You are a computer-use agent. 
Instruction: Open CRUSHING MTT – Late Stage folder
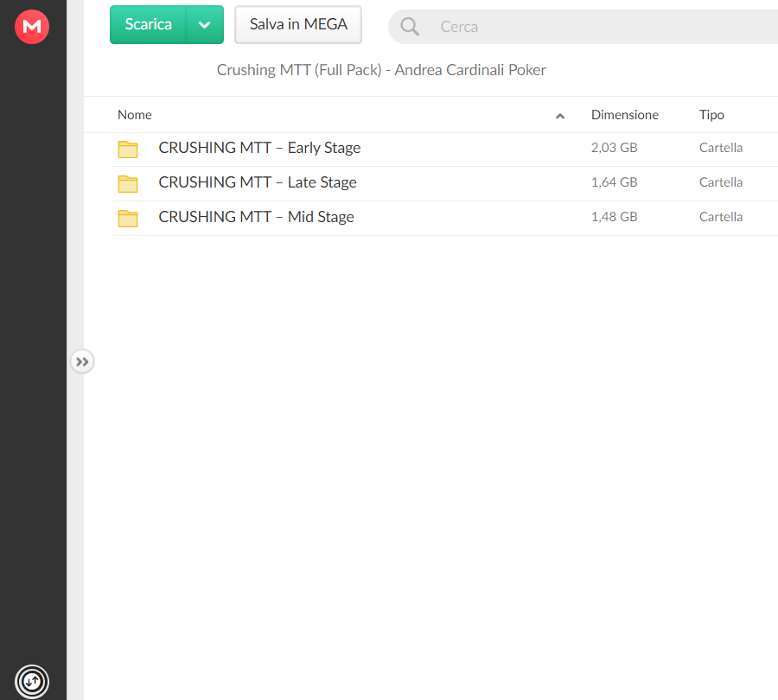click(x=258, y=182)
